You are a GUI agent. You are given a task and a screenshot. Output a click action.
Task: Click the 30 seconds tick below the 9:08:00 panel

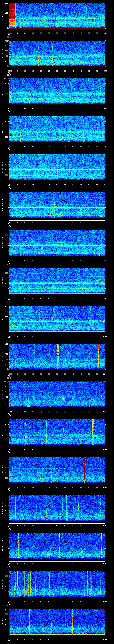click(x=57, y=298)
